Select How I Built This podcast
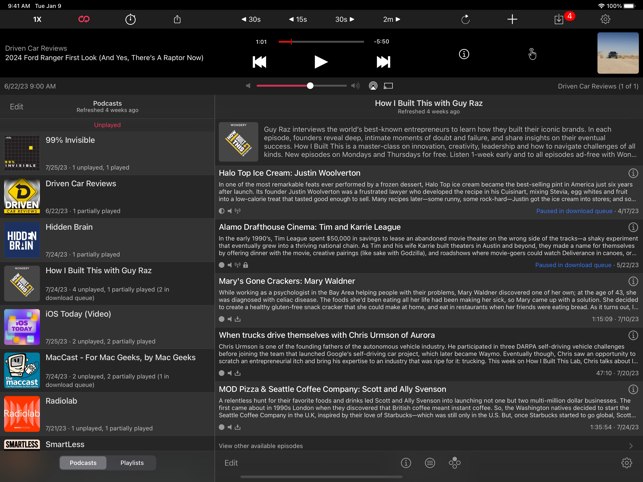The width and height of the screenshot is (643, 482). click(107, 284)
